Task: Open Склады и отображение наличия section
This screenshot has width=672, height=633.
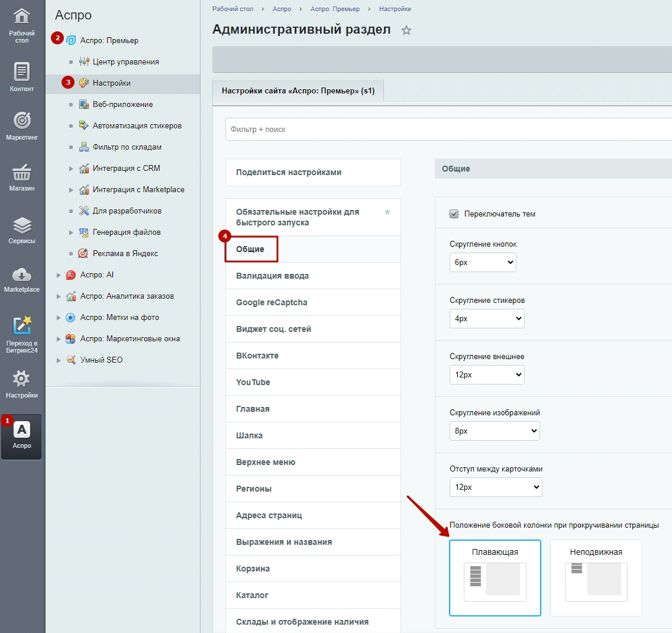Action: coord(314,621)
